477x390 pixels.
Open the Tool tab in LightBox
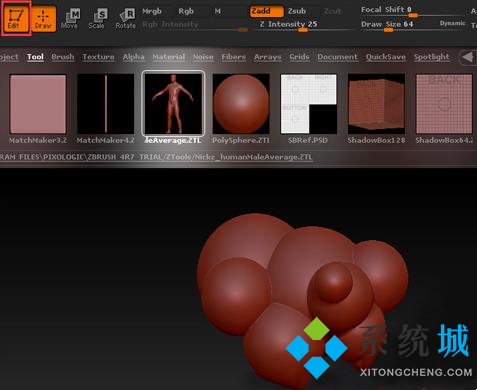[x=35, y=57]
